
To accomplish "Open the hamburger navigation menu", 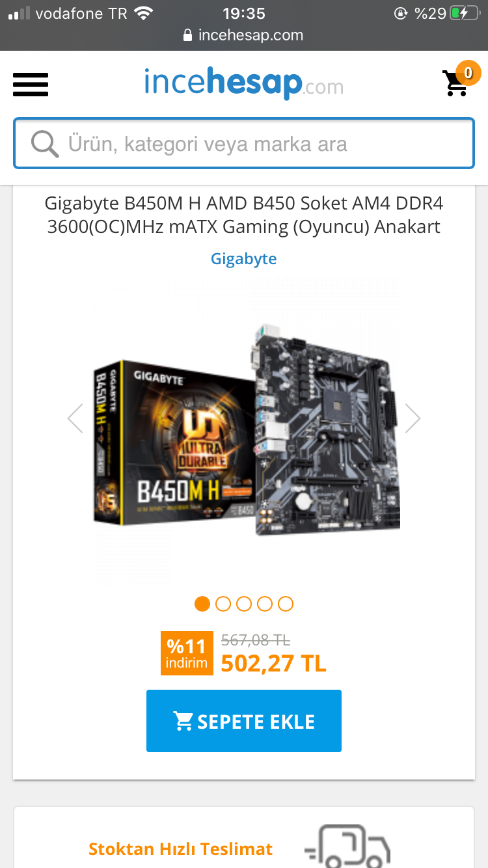I will (31, 85).
